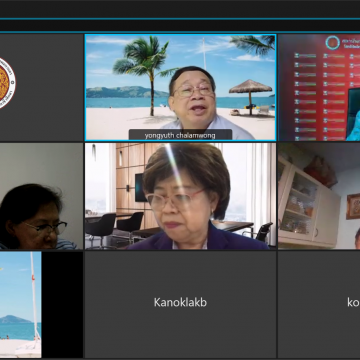
Task: Select the bottom-left beach background video tile
Action: point(21,304)
